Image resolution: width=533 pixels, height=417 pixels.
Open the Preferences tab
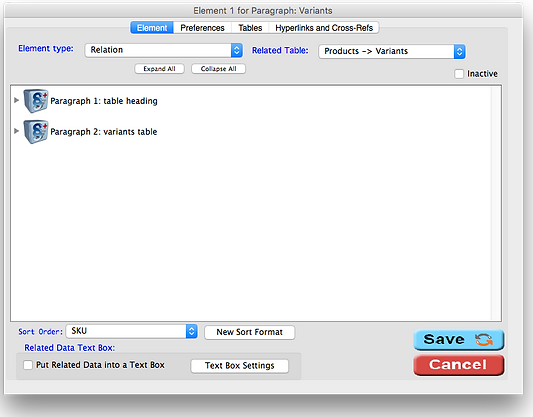tap(202, 28)
